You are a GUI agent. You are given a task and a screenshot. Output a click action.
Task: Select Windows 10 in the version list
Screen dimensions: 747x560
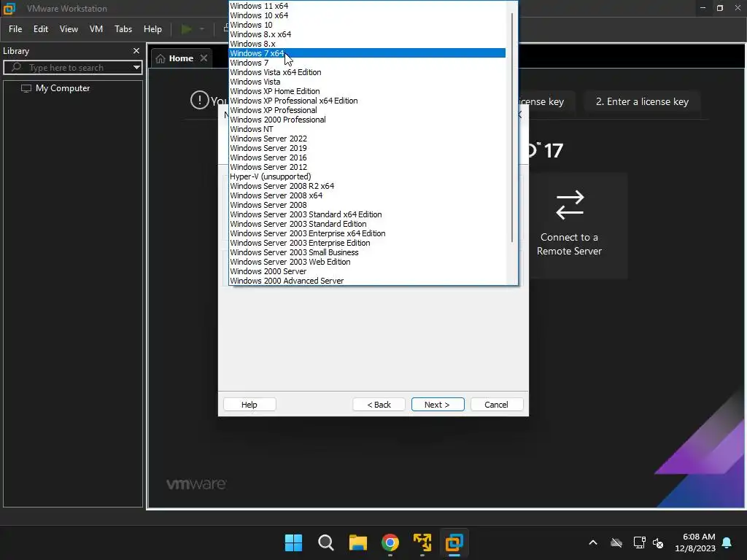367,25
